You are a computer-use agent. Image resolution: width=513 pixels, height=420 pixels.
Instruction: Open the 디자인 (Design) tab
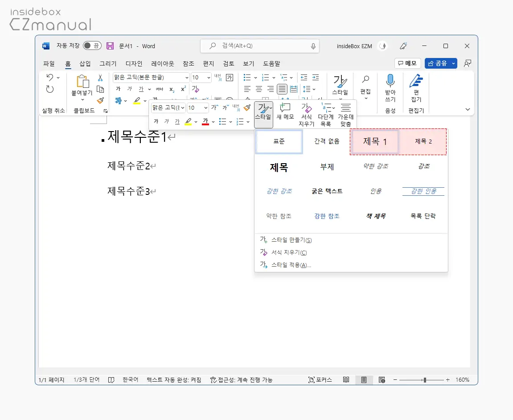click(134, 63)
